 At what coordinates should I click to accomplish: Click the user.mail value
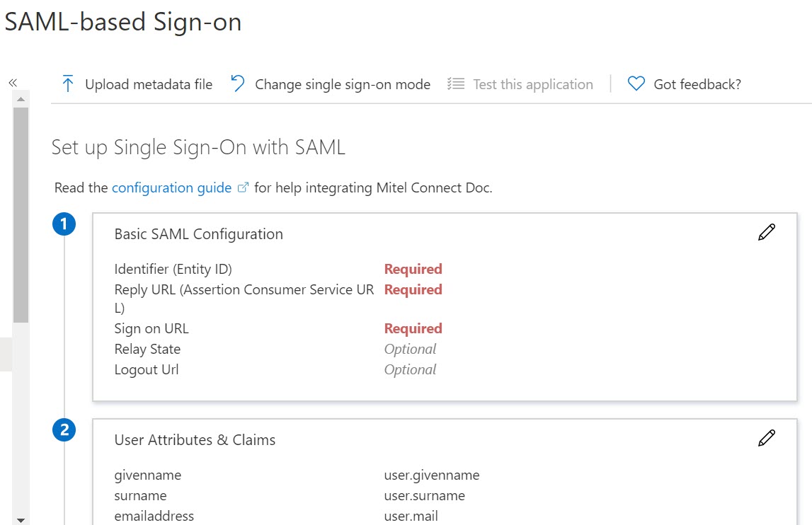[x=411, y=517]
